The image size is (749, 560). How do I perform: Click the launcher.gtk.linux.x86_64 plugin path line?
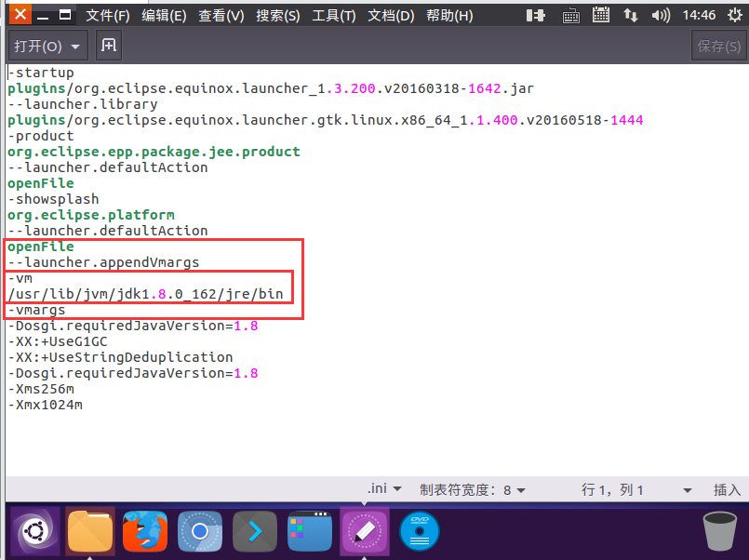(x=326, y=120)
